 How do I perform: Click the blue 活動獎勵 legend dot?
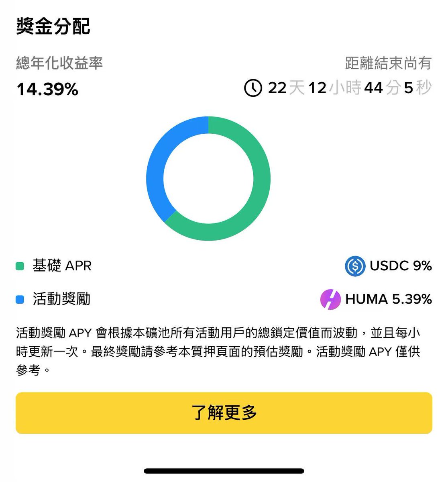pos(20,300)
